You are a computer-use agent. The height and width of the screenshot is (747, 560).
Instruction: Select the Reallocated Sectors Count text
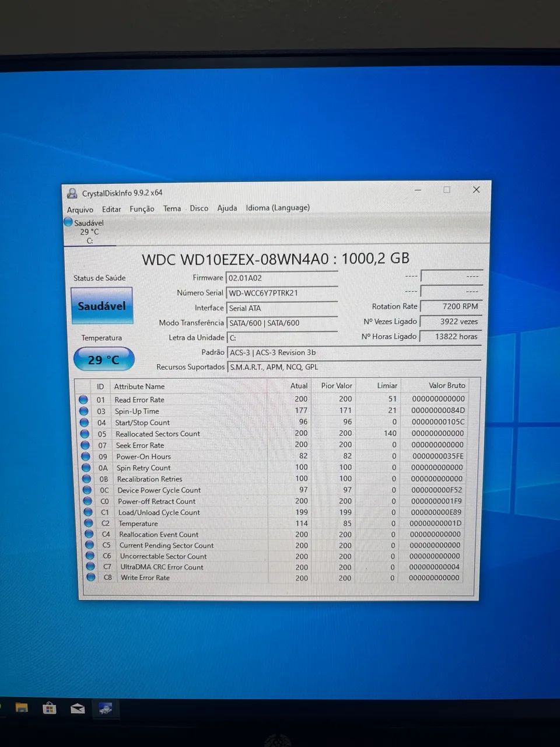pos(158,434)
